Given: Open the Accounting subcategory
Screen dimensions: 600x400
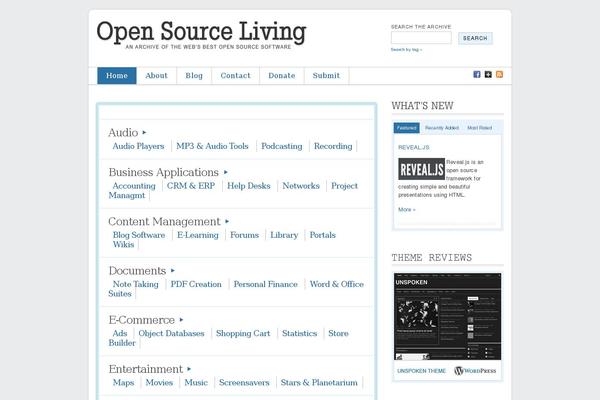Looking at the screenshot, I should click(x=134, y=186).
